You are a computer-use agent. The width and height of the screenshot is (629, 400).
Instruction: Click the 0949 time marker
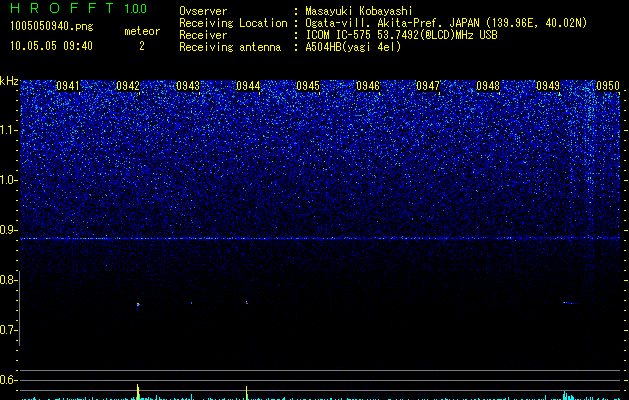coord(548,86)
